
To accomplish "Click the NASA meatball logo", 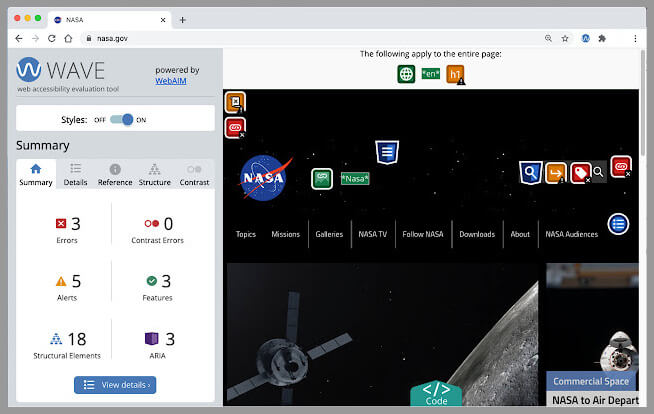I will click(x=264, y=178).
